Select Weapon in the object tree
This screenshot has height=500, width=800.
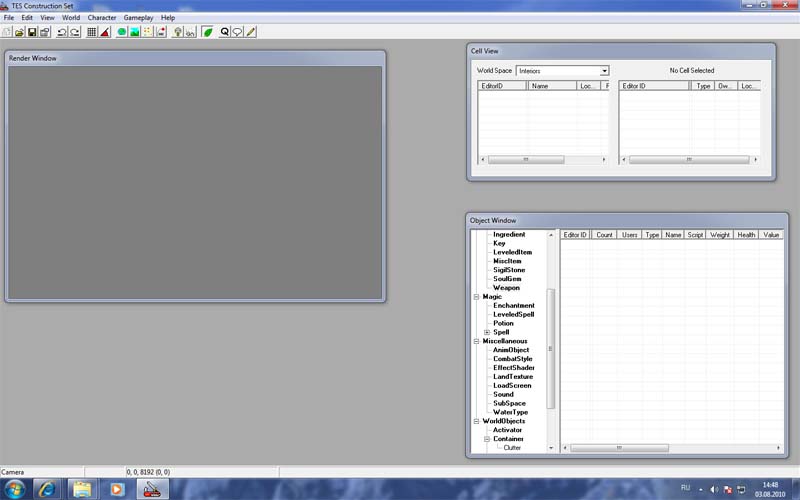point(506,288)
